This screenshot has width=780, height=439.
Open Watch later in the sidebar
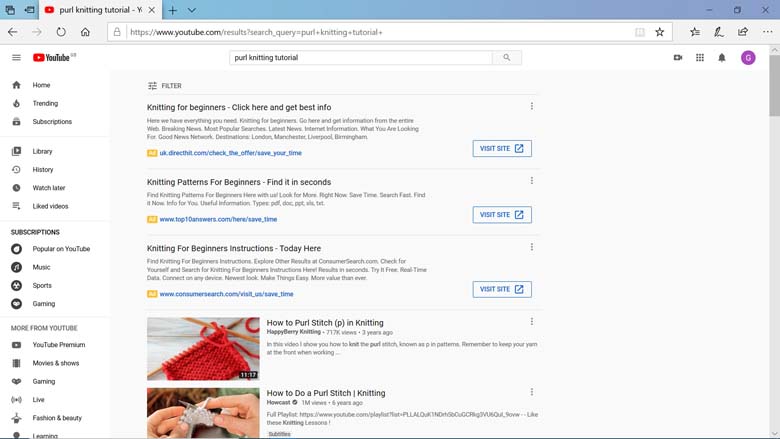coord(48,188)
